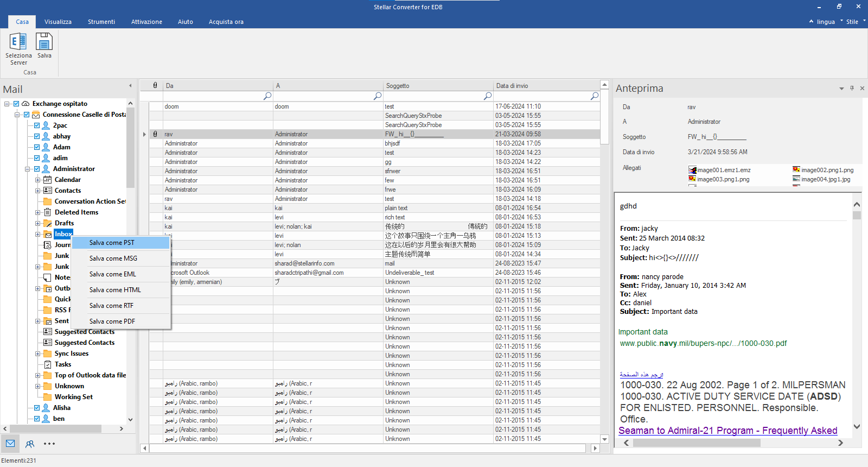The height and width of the screenshot is (467, 868).
Task: Switch to the Visualizza tab
Action: click(58, 22)
